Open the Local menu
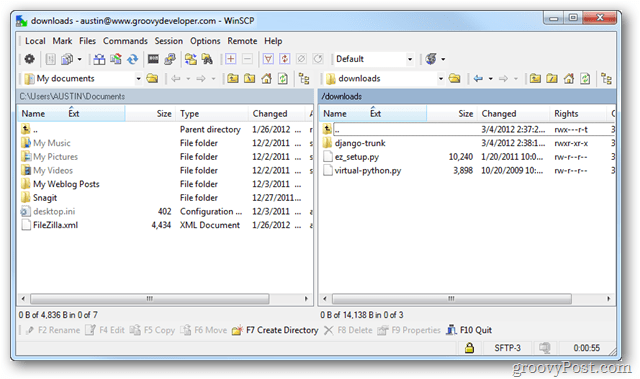 pos(35,41)
